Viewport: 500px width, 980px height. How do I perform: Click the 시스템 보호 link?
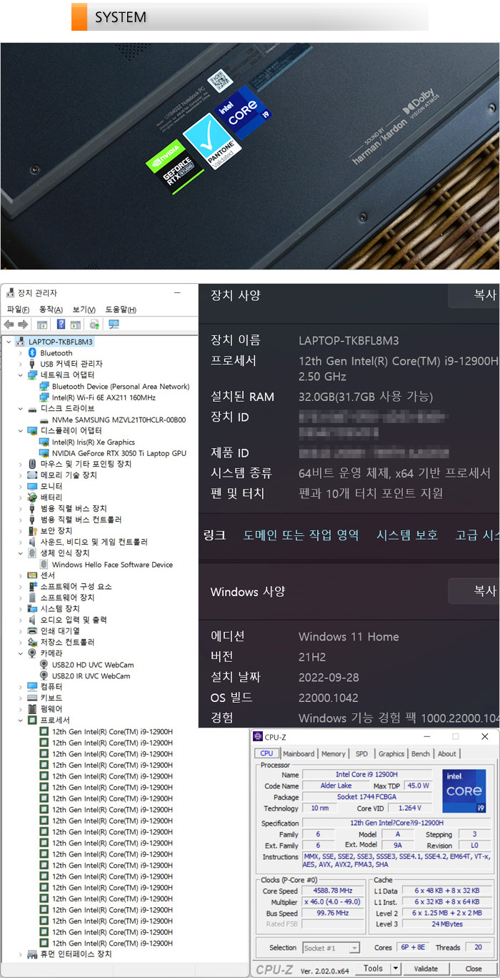coord(407,535)
